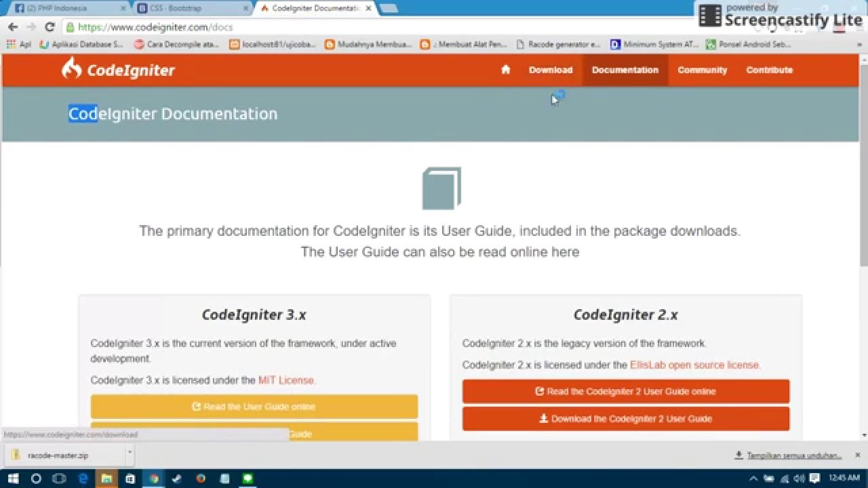Click Read the CodeIgniter 2 User Guide online
This screenshot has width=868, height=488.
point(626,391)
